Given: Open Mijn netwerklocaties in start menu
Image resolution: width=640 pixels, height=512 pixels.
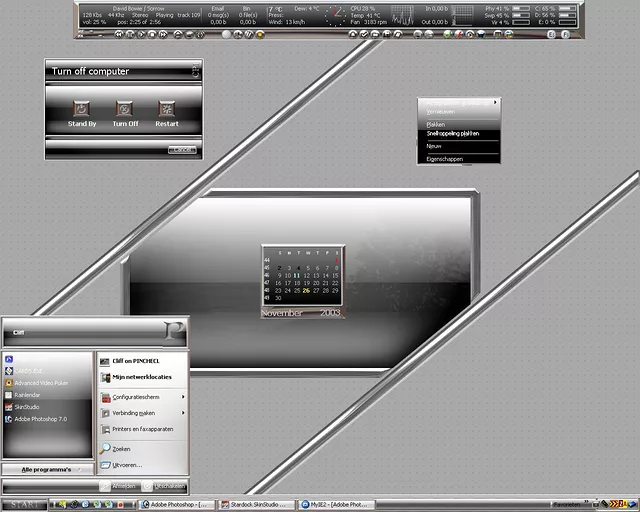Looking at the screenshot, I should [x=141, y=377].
